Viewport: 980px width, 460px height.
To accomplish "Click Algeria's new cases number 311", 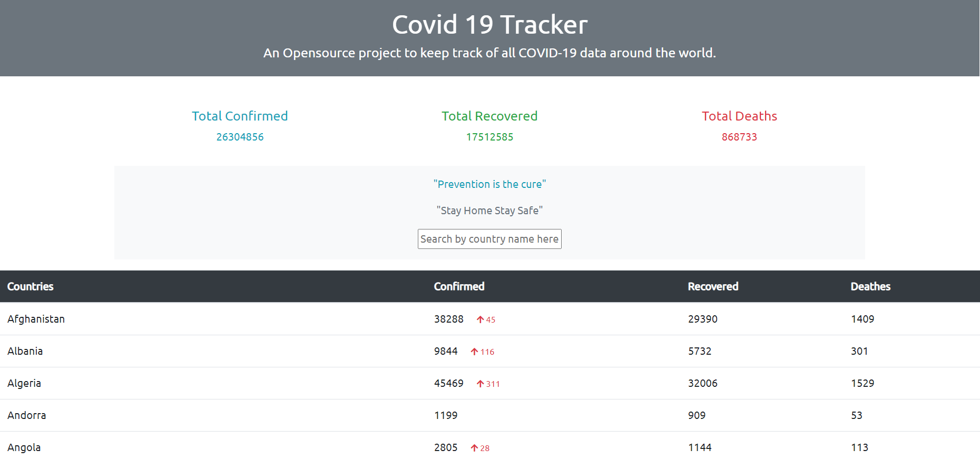I will [493, 384].
